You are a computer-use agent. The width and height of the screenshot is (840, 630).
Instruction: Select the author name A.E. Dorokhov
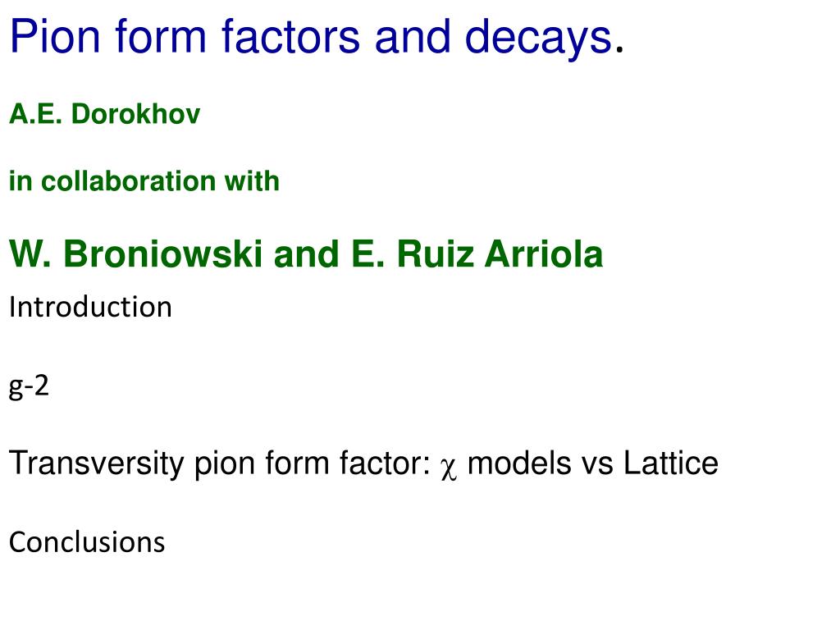[104, 113]
